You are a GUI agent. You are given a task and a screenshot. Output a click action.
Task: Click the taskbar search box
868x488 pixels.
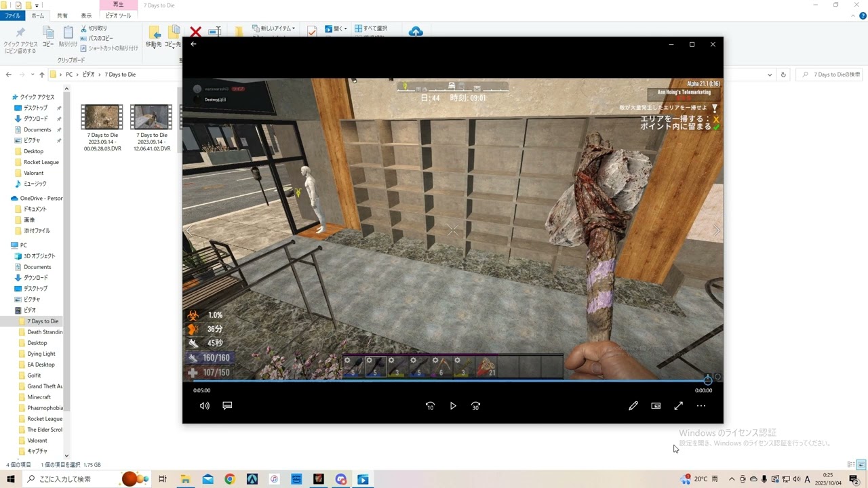[86, 479]
